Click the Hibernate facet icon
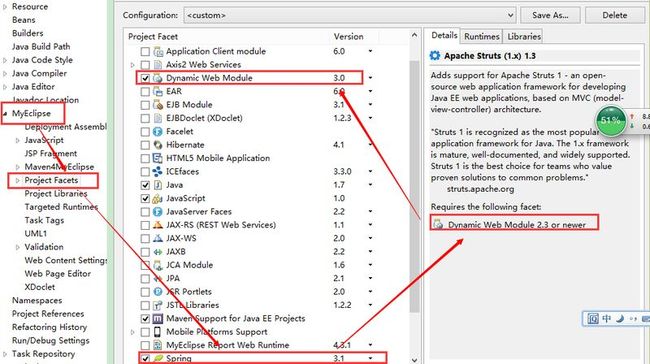Screen dimensions: 650x364 (x=158, y=145)
